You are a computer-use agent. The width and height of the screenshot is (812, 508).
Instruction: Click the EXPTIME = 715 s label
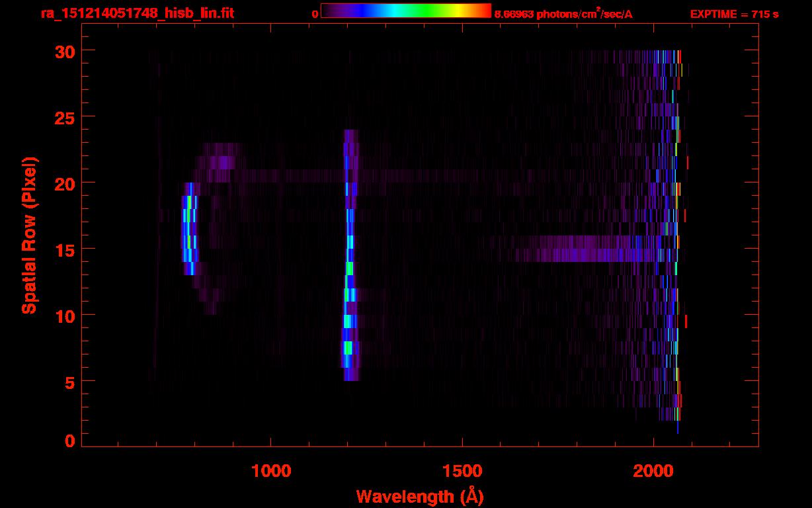734,14
